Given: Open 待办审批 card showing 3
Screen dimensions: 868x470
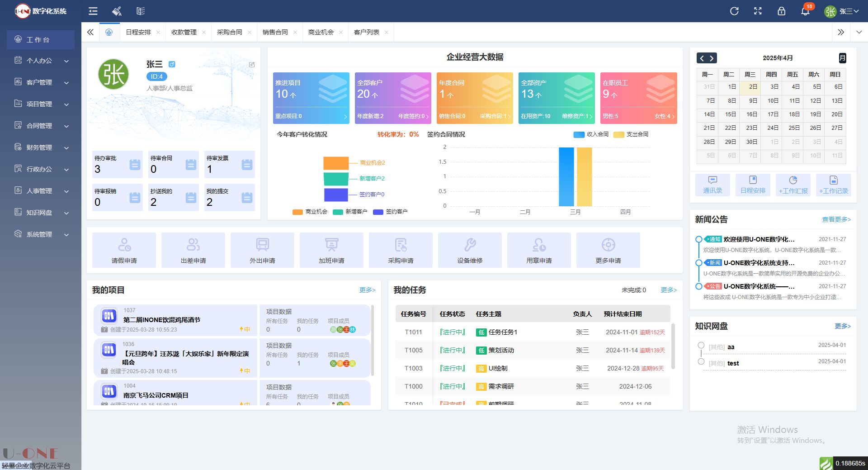Looking at the screenshot, I should [118, 164].
